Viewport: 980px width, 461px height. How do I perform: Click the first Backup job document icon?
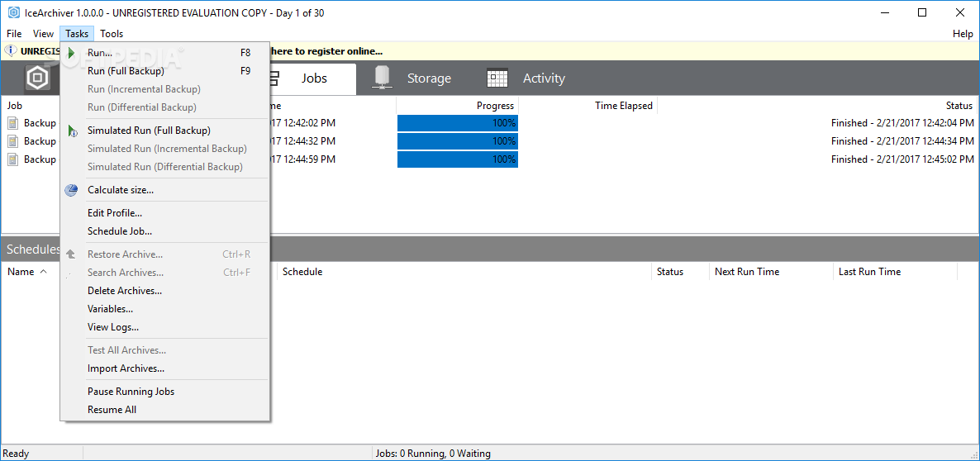[x=12, y=123]
